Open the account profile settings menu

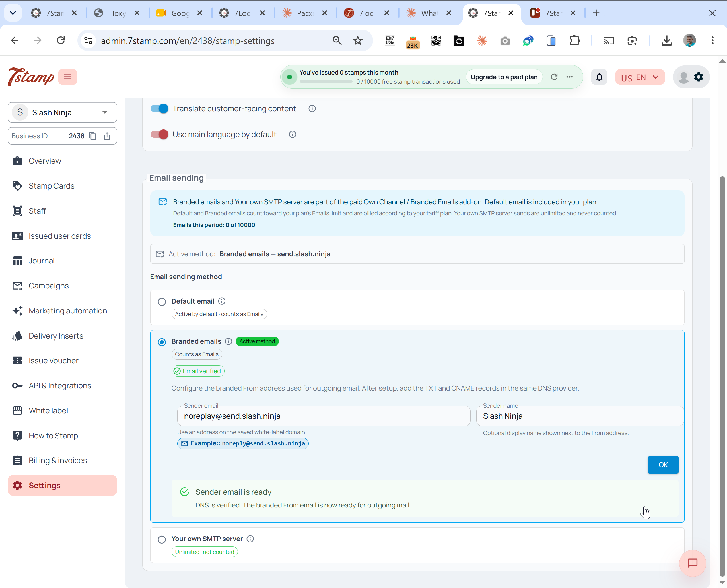point(691,77)
